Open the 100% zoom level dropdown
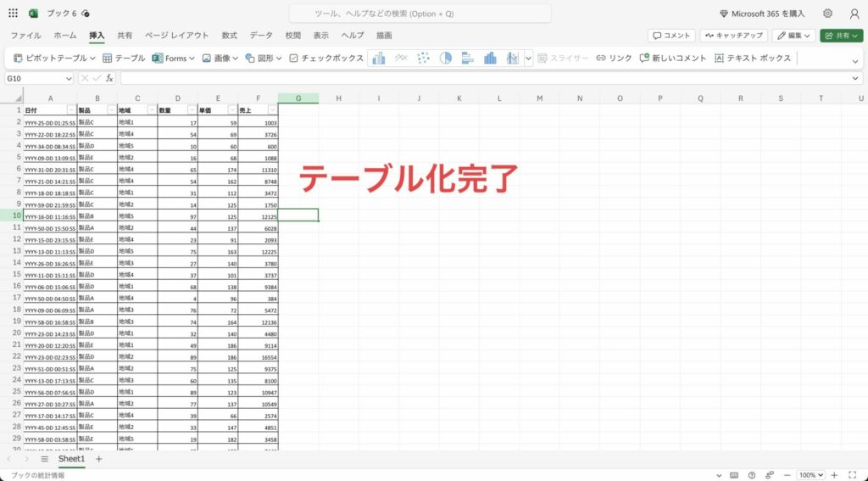Screen dimensions: 868x481 coord(811,475)
